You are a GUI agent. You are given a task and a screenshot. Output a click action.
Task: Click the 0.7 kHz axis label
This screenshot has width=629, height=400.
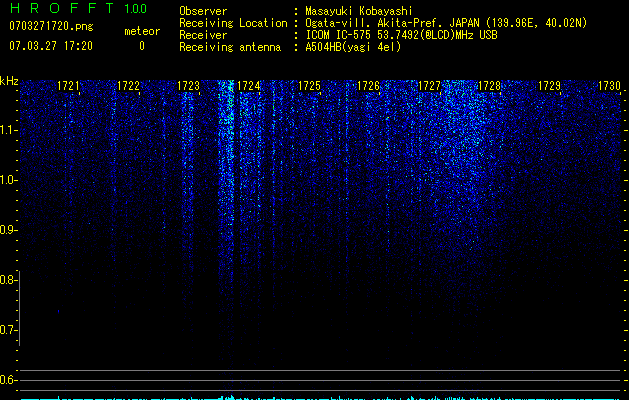click(8, 330)
